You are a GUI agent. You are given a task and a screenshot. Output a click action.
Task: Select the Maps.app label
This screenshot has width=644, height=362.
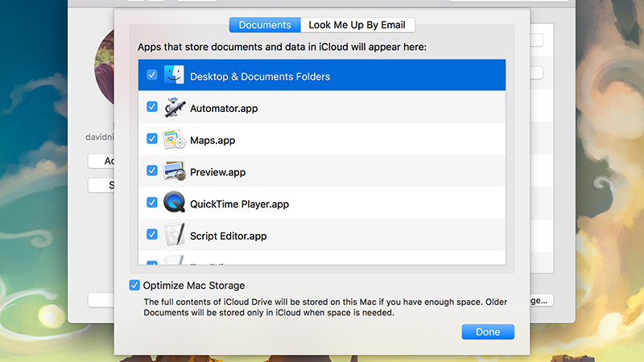click(x=213, y=140)
